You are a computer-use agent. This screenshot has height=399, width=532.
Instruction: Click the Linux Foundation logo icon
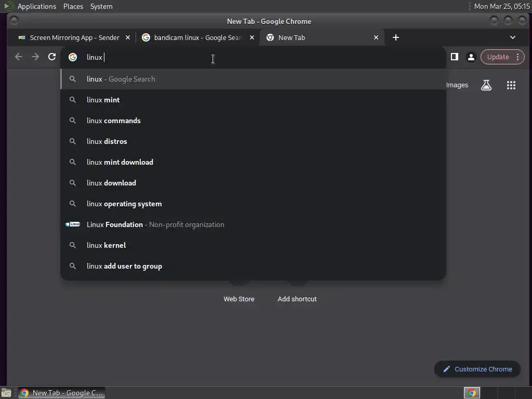(x=73, y=224)
